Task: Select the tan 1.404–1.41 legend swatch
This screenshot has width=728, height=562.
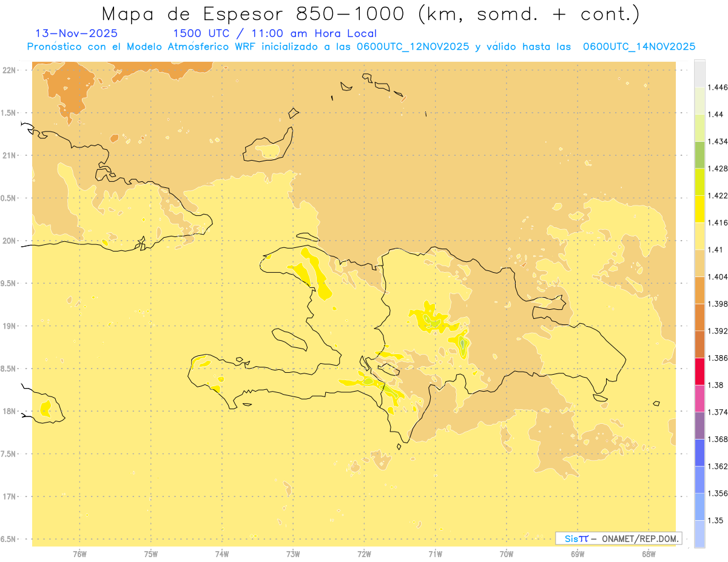Action: coord(699,263)
